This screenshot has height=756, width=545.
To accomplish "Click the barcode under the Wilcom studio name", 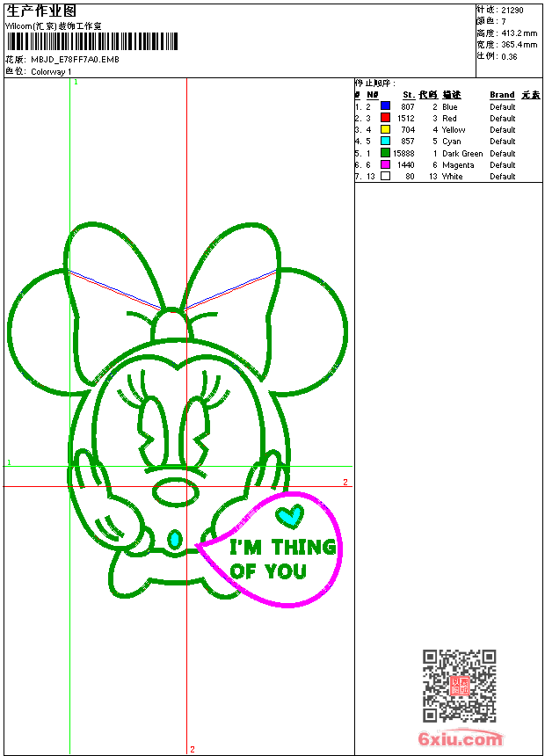I will click(x=92, y=41).
